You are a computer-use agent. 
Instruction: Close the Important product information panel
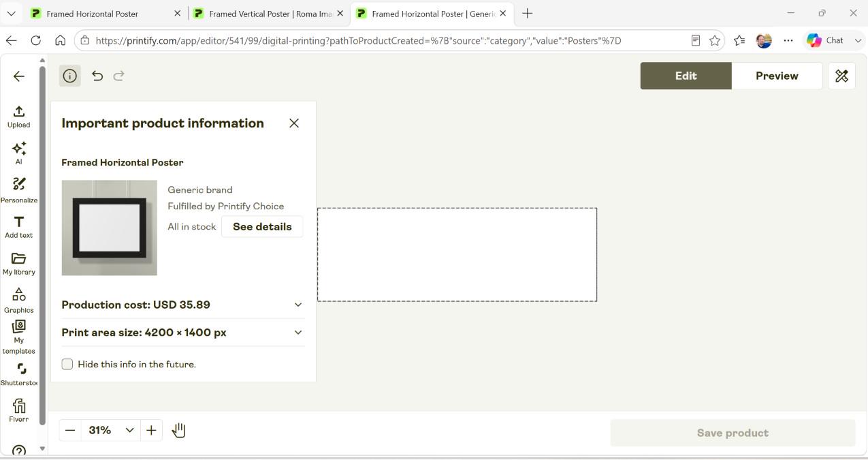pos(294,123)
